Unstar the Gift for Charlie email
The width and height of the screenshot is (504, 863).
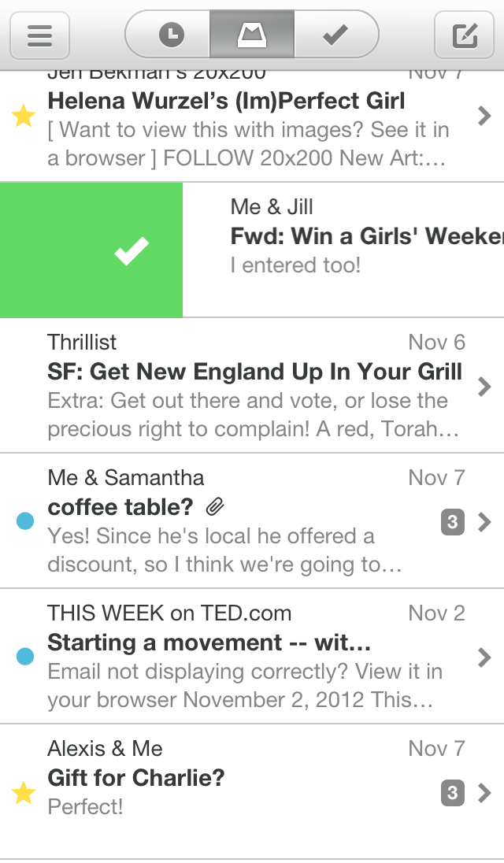point(24,794)
